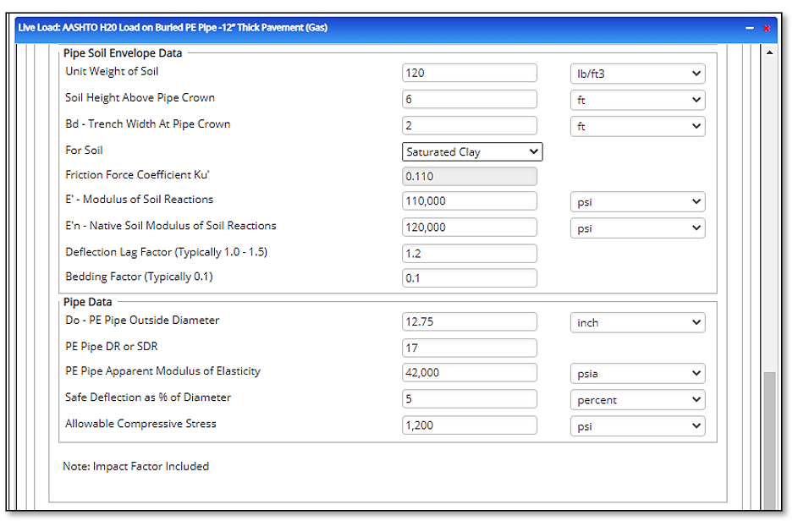Image resolution: width=798 pixels, height=532 pixels.
Task: Open Soil Height Above Pipe Crown unit dropdown
Action: [x=637, y=100]
